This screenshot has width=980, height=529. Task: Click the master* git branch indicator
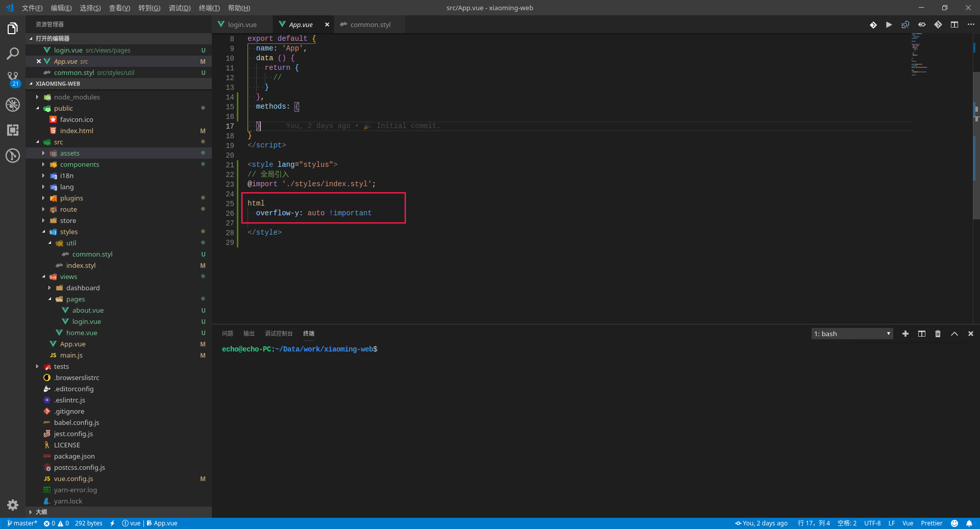(x=22, y=523)
